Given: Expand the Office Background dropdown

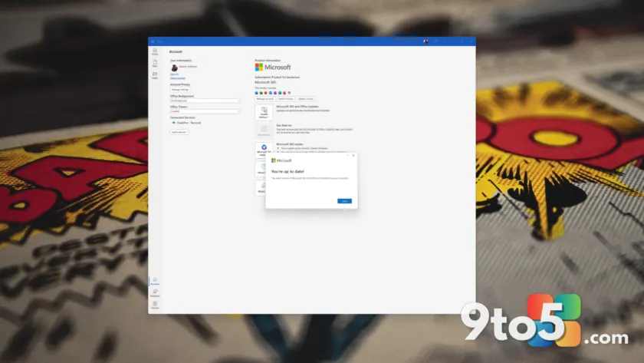Looking at the screenshot, I should coord(205,101).
